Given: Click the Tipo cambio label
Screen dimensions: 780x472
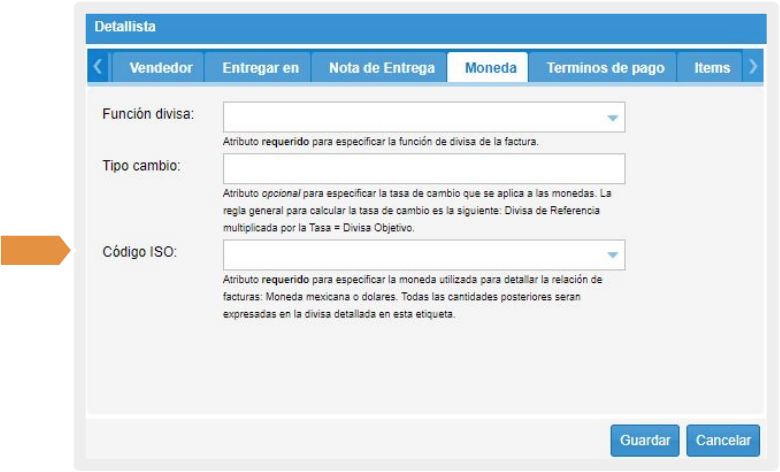Looking at the screenshot, I should (141, 165).
